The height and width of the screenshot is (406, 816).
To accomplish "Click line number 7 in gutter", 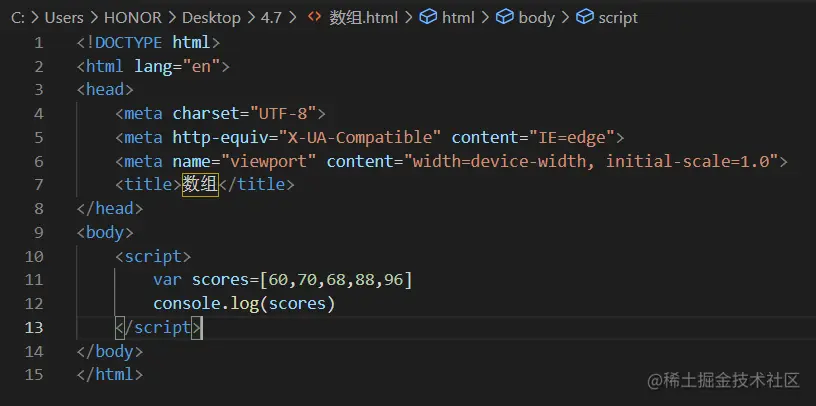I will click(39, 185).
